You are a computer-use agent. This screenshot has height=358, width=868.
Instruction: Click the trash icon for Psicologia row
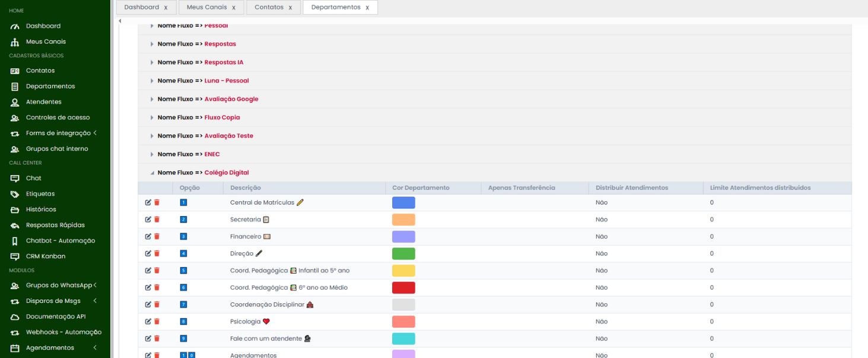(157, 321)
